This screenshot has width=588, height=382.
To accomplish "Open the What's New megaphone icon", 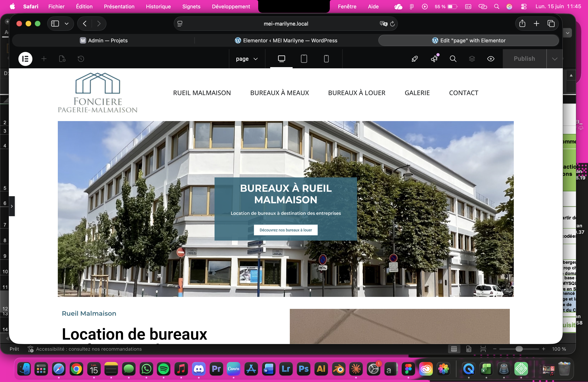I will pos(434,59).
